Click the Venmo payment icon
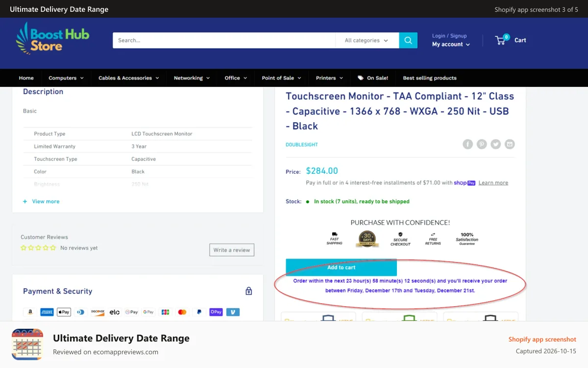This screenshot has width=588, height=368. click(233, 312)
